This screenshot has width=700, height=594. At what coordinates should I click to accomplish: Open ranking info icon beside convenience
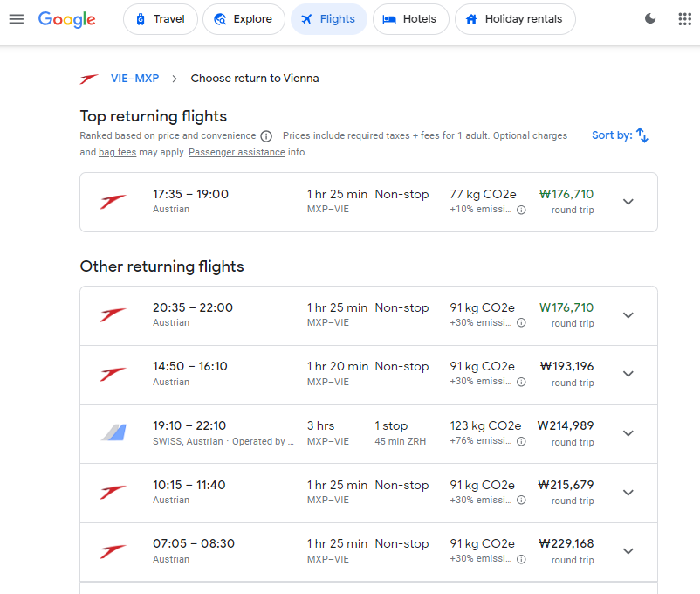pyautogui.click(x=266, y=136)
